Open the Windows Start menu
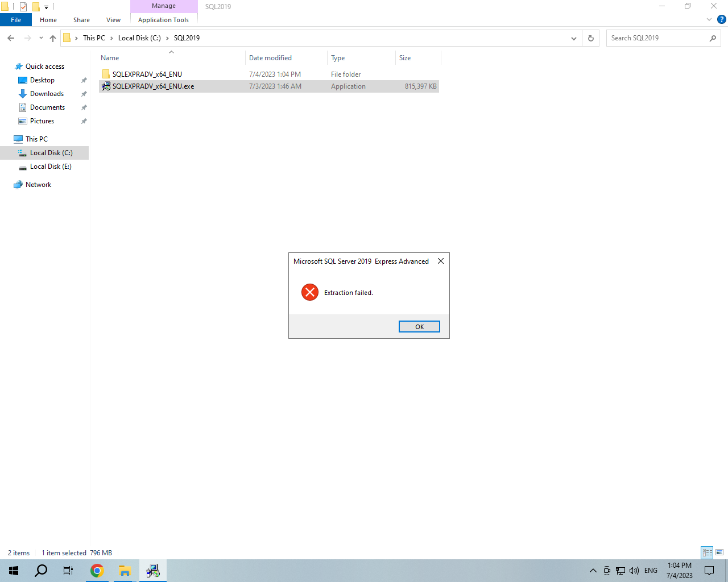 point(14,571)
